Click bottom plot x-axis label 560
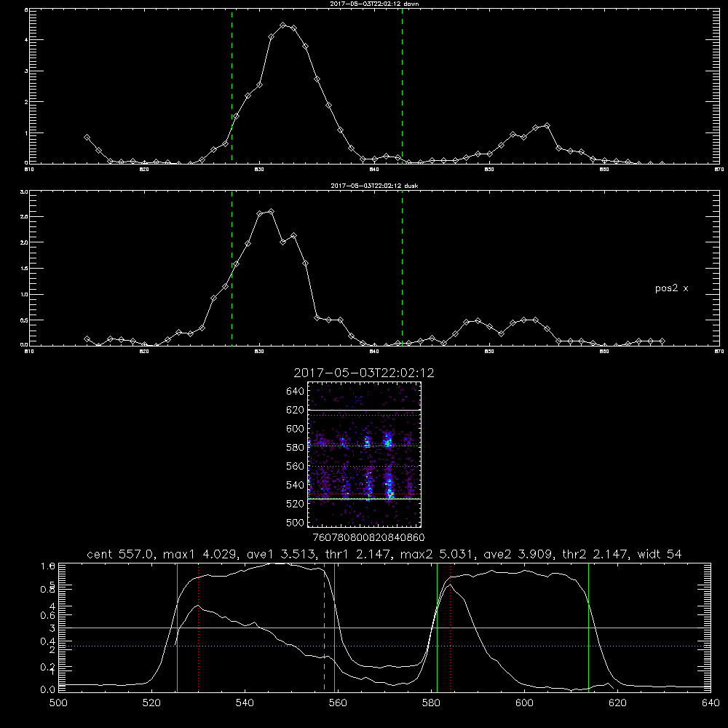 (x=338, y=703)
